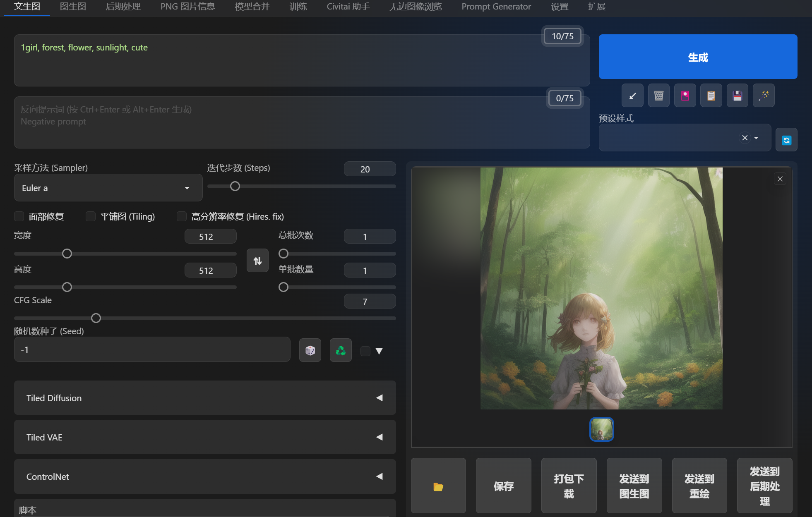Click the CFG Scale slider handle
812x517 pixels.
tap(96, 318)
